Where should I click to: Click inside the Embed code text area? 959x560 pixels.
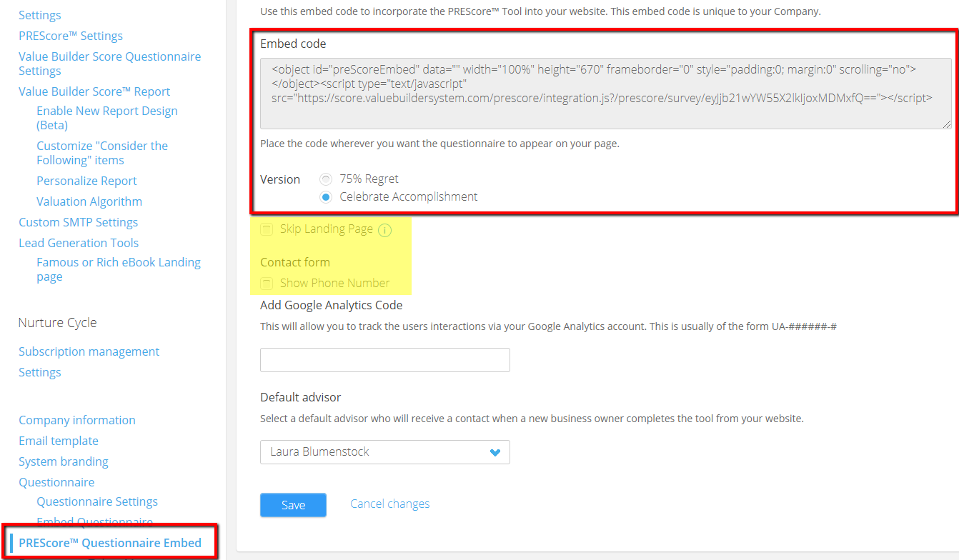pos(606,94)
